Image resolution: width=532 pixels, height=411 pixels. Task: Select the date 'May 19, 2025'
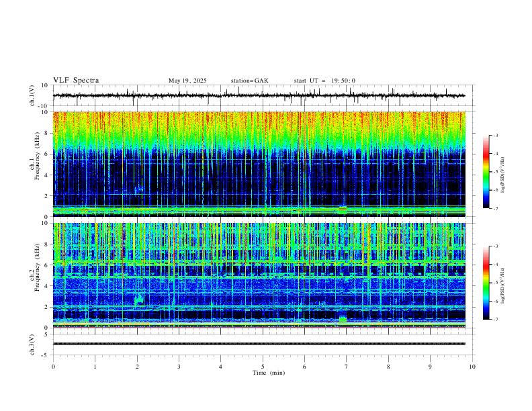point(187,81)
